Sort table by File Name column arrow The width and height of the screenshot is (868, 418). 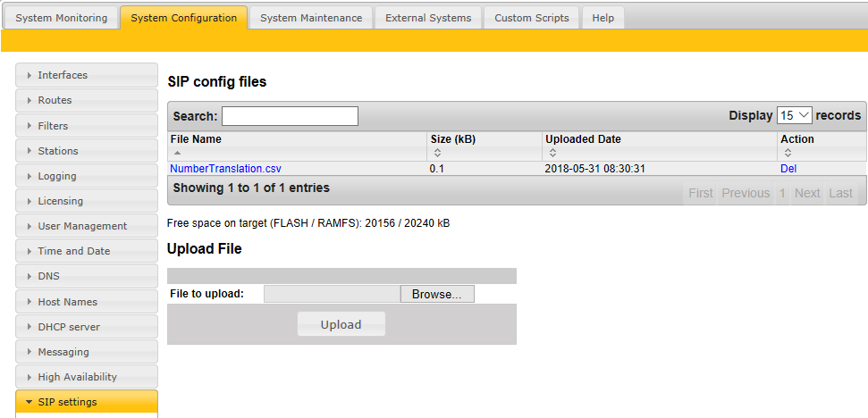tap(176, 153)
